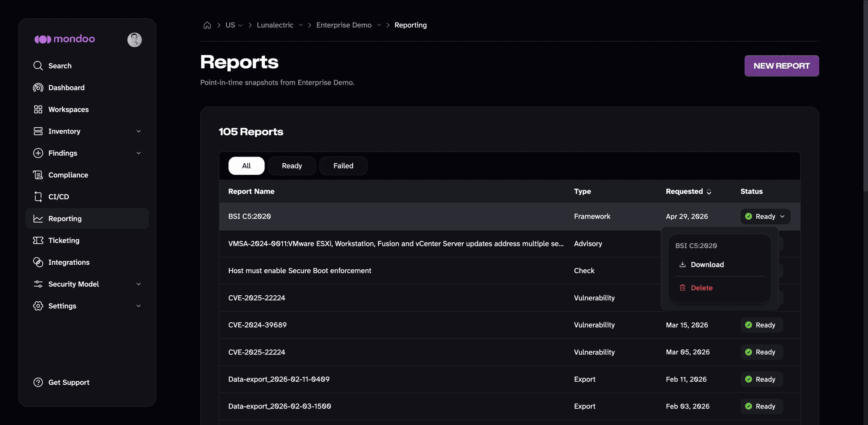This screenshot has height=425, width=868.
Task: Click the trash icon next to Delete
Action: tap(682, 288)
